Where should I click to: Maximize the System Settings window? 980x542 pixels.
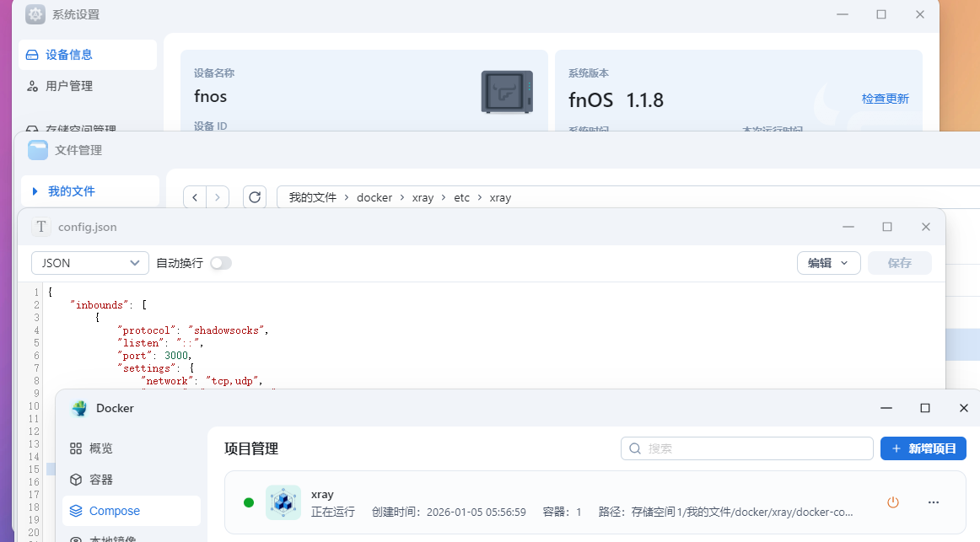click(x=881, y=14)
